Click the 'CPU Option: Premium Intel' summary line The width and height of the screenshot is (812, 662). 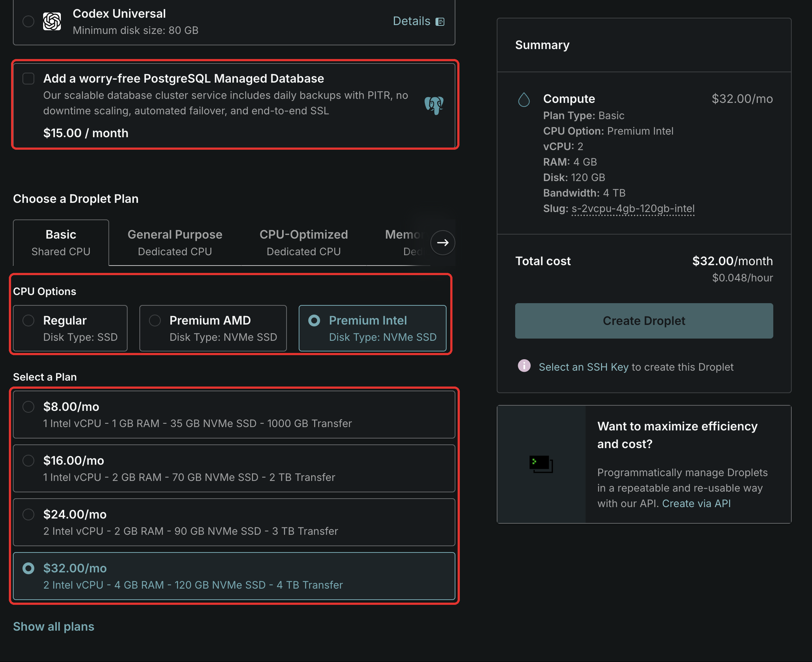[x=608, y=131]
